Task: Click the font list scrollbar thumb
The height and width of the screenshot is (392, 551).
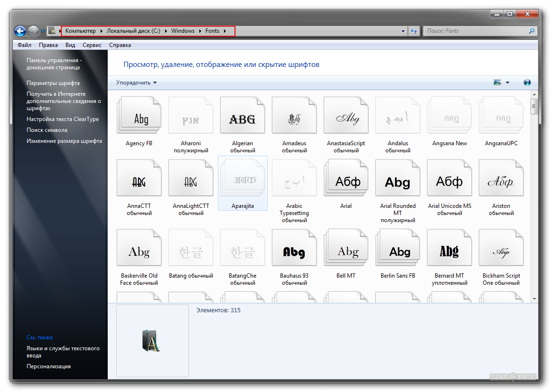Action: tap(534, 106)
